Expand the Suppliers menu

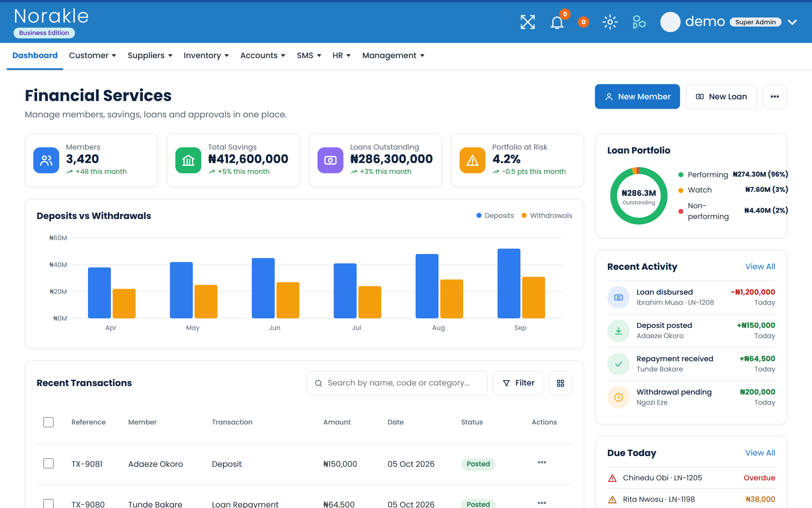150,55
